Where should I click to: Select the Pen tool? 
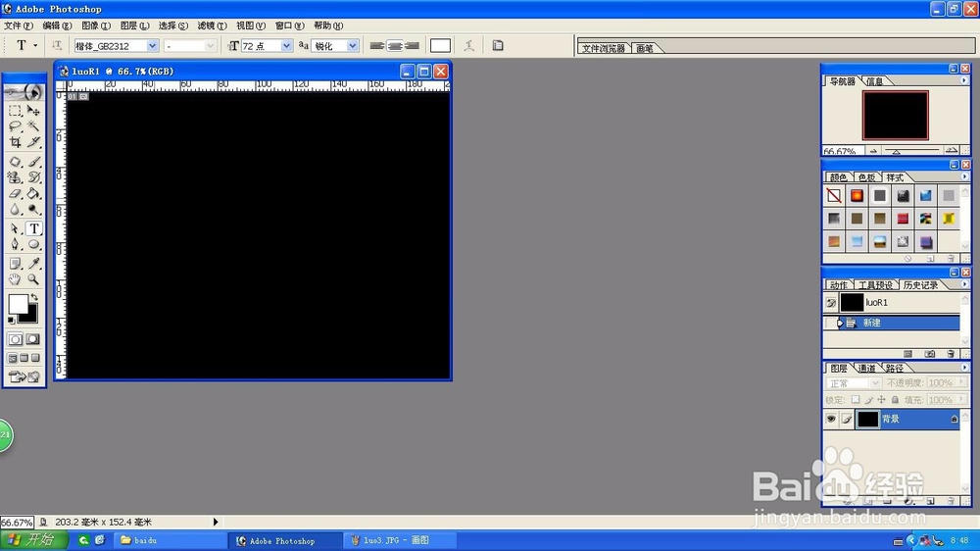[15, 244]
